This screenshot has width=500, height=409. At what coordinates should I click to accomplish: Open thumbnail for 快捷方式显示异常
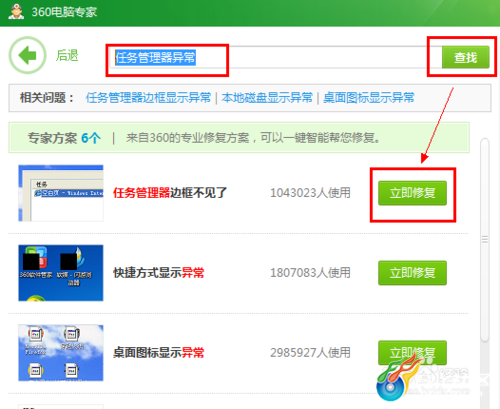tap(61, 273)
